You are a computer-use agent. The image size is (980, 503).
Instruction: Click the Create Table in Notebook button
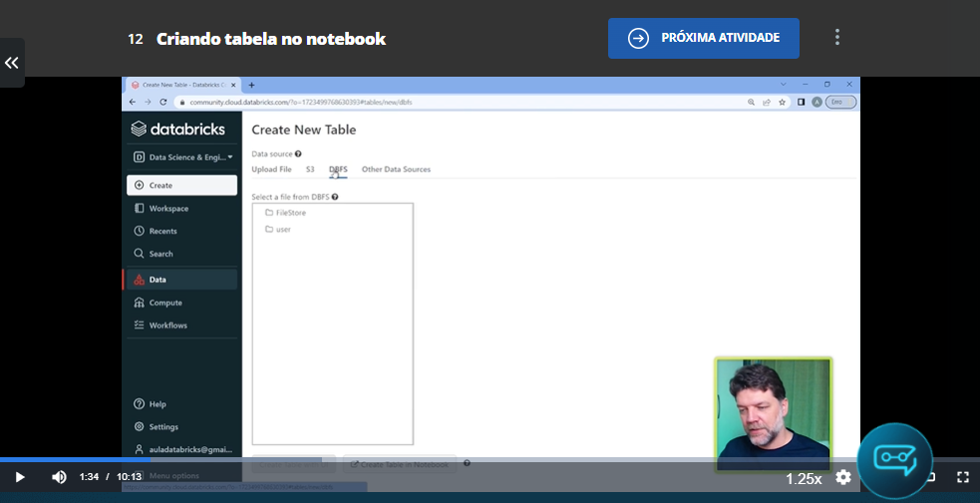(x=400, y=464)
